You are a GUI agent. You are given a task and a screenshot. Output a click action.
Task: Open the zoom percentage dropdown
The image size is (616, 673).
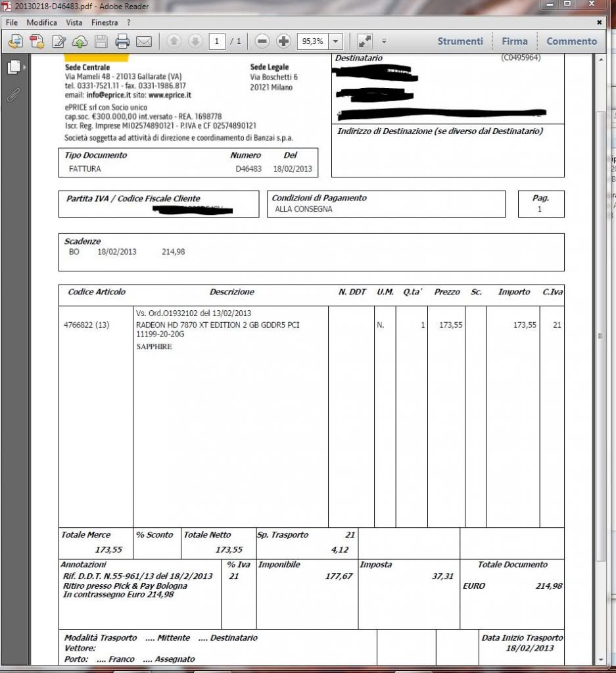pos(336,41)
